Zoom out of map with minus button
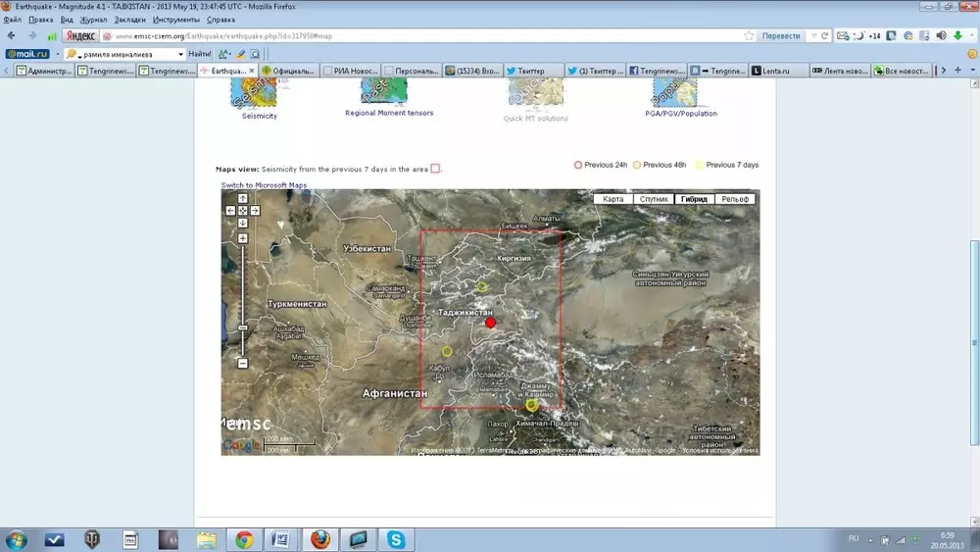The image size is (980, 552). [x=243, y=363]
